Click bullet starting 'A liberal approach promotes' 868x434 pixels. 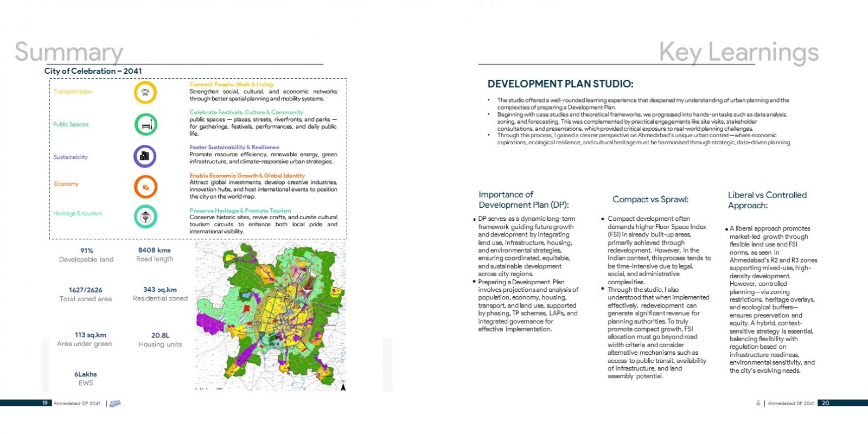(773, 299)
